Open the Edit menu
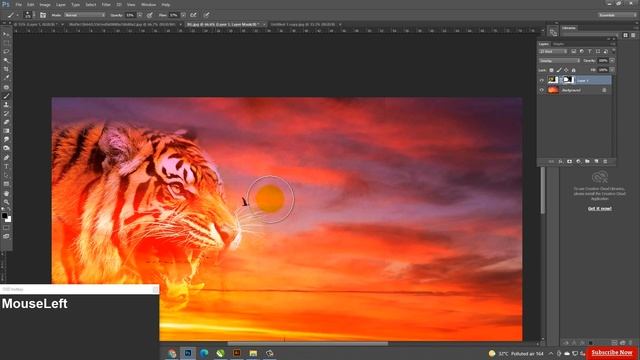The height and width of the screenshot is (360, 640). pyautogui.click(x=31, y=4)
